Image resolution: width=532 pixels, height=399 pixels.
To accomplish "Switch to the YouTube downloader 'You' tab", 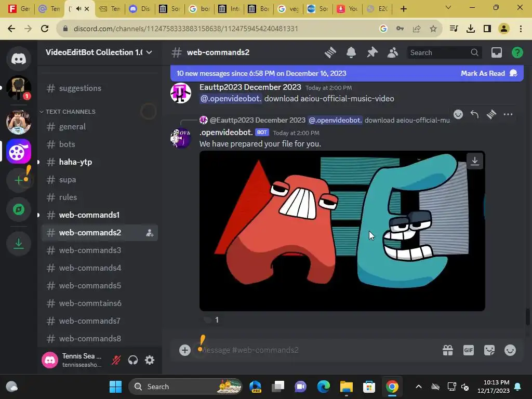I will pyautogui.click(x=348, y=9).
